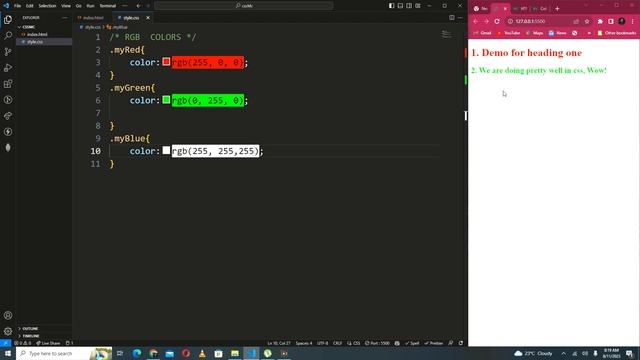Open Chrome's three-dot menu
640x360 pixels.
tap(633, 21)
